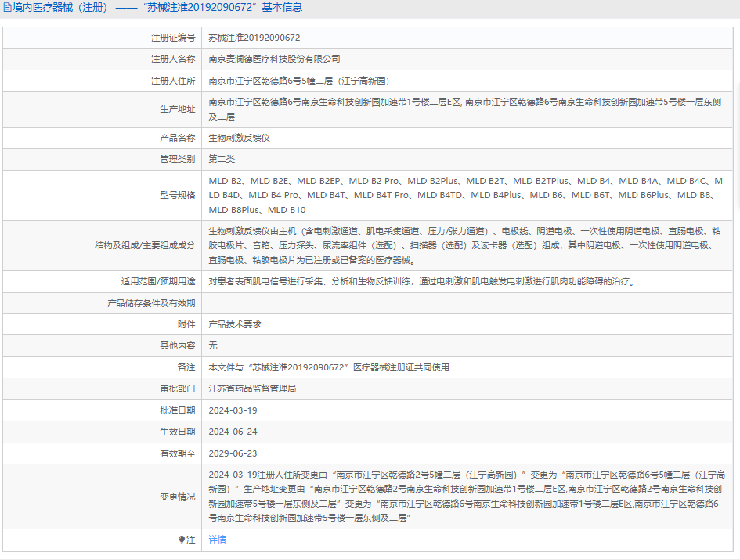Open the 详情 link in the note row

tap(217, 540)
